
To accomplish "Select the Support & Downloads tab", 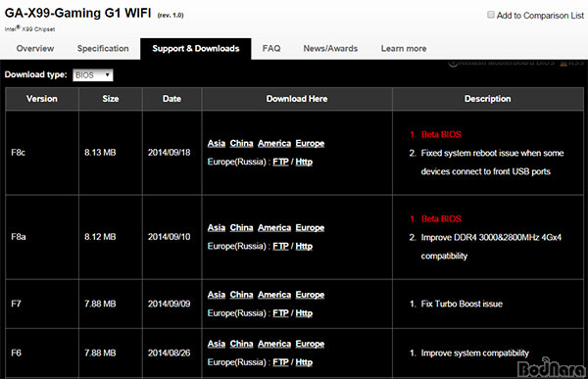I will [x=196, y=49].
